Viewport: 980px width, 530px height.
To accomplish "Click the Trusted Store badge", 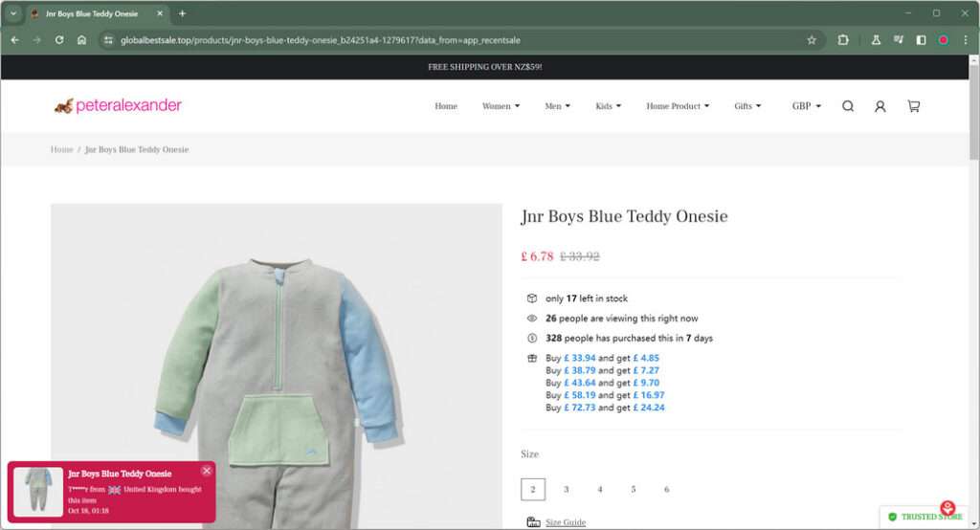I will [926, 517].
